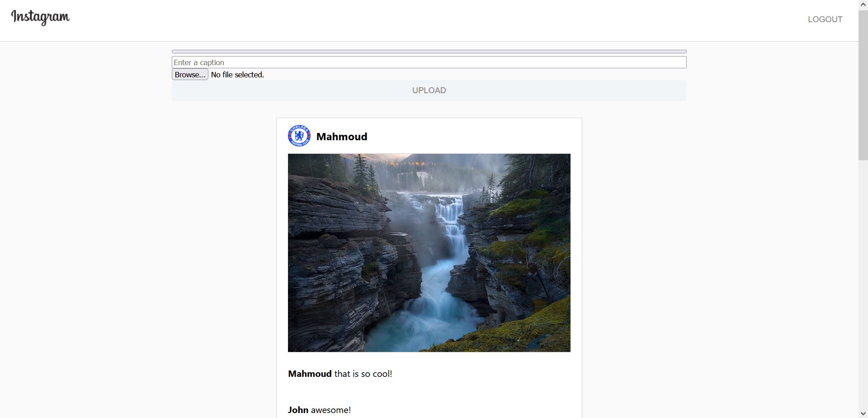Click the LOGOUT button

825,19
